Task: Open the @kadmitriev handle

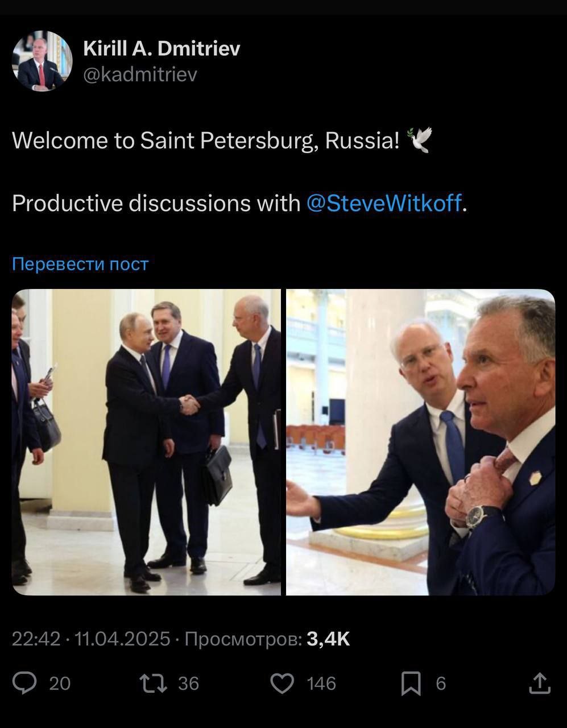Action: [x=140, y=75]
